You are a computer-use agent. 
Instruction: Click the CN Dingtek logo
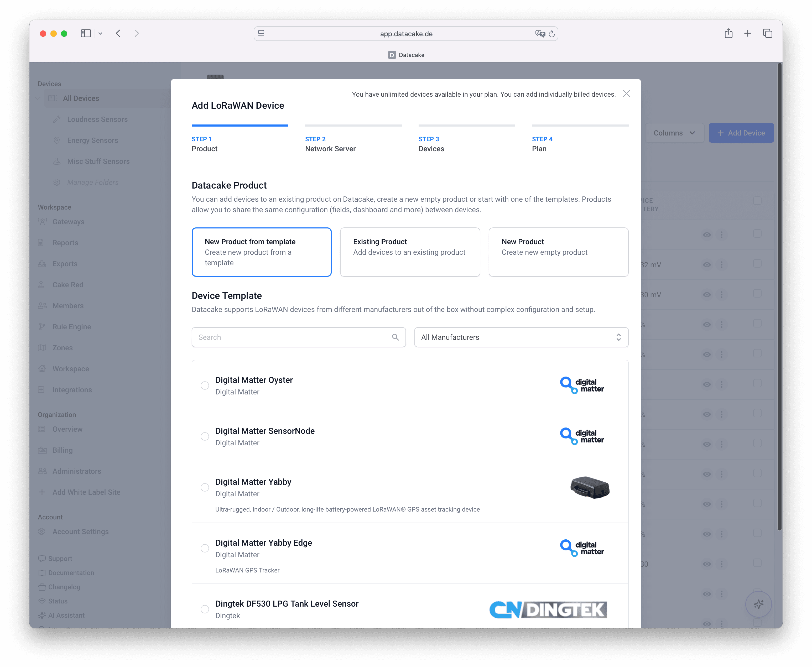(x=548, y=610)
